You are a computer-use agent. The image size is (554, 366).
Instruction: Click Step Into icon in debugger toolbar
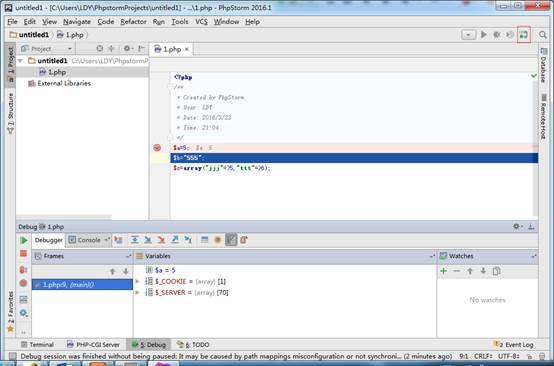[x=148, y=240]
